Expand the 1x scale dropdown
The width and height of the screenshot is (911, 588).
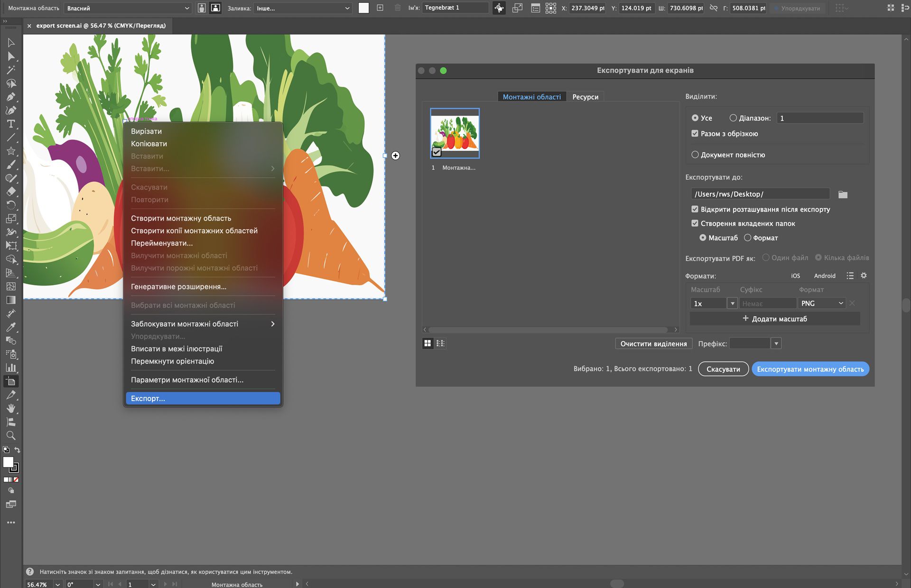coord(732,303)
